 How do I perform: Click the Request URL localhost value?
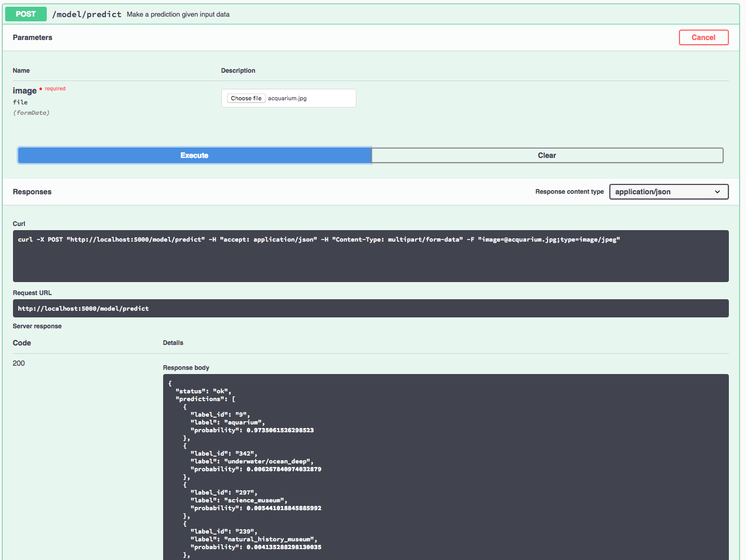tap(84, 309)
